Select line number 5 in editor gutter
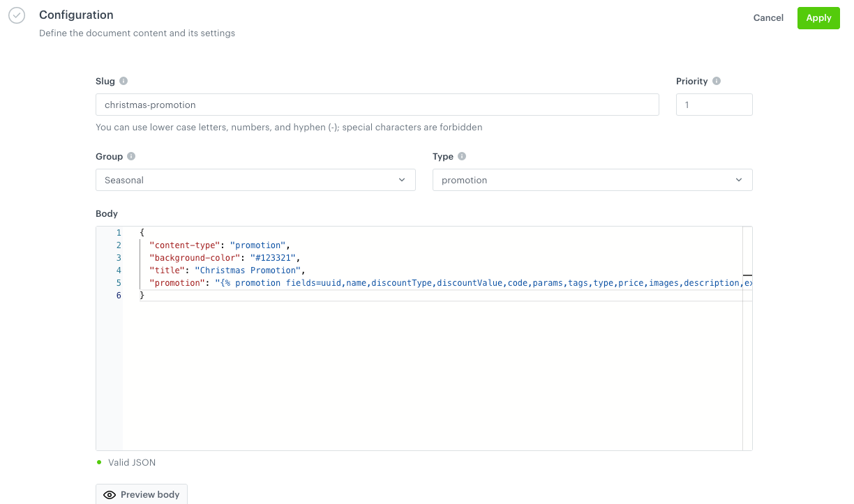Viewport: 854px width, 504px height. 119,283
